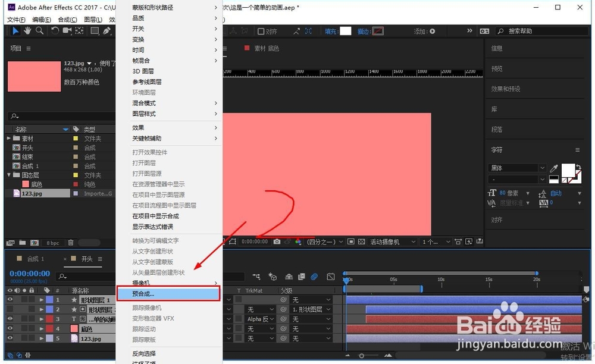Take a snapshot with the camera icon

coord(277,241)
